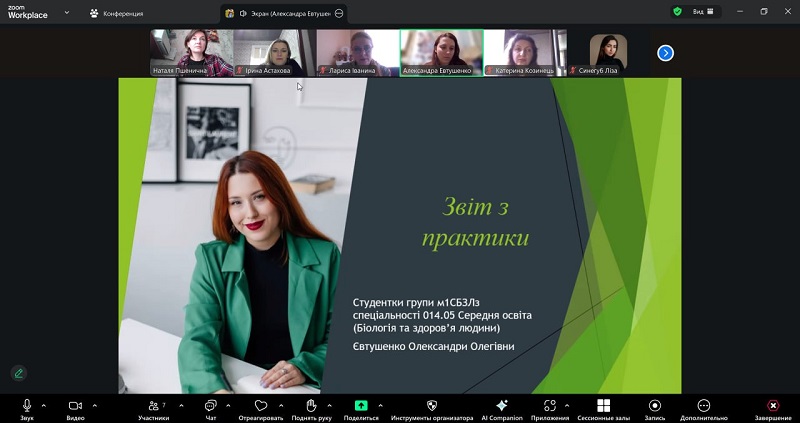Open the Дополнительно more options menu

point(704,406)
